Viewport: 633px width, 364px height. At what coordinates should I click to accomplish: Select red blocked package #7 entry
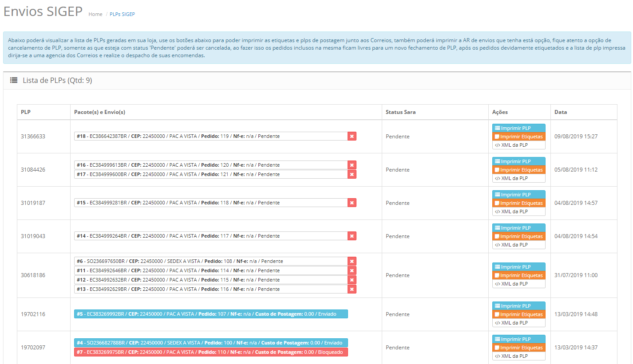tap(211, 352)
